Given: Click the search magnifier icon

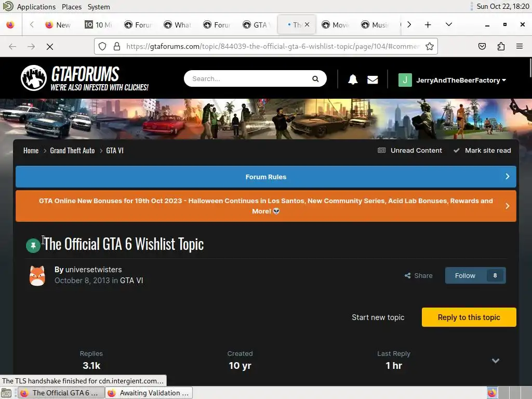Looking at the screenshot, I should (315, 79).
